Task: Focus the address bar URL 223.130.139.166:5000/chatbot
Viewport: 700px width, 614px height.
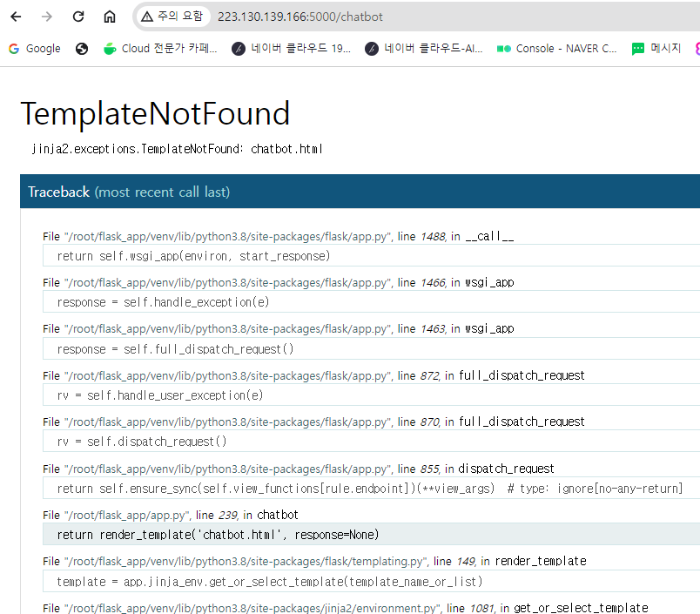Action: pos(300,17)
